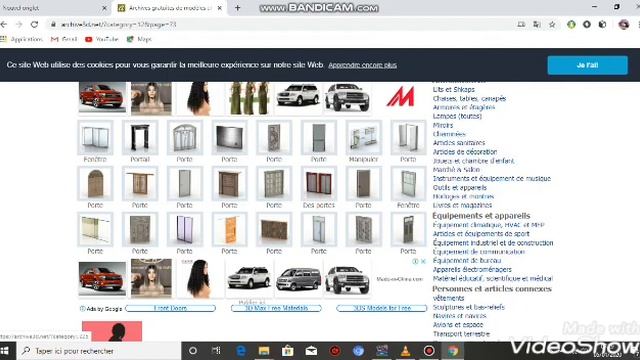Screen dimensions: 640x360
Task: Open VLC media player from taskbar
Action: [405, 351]
